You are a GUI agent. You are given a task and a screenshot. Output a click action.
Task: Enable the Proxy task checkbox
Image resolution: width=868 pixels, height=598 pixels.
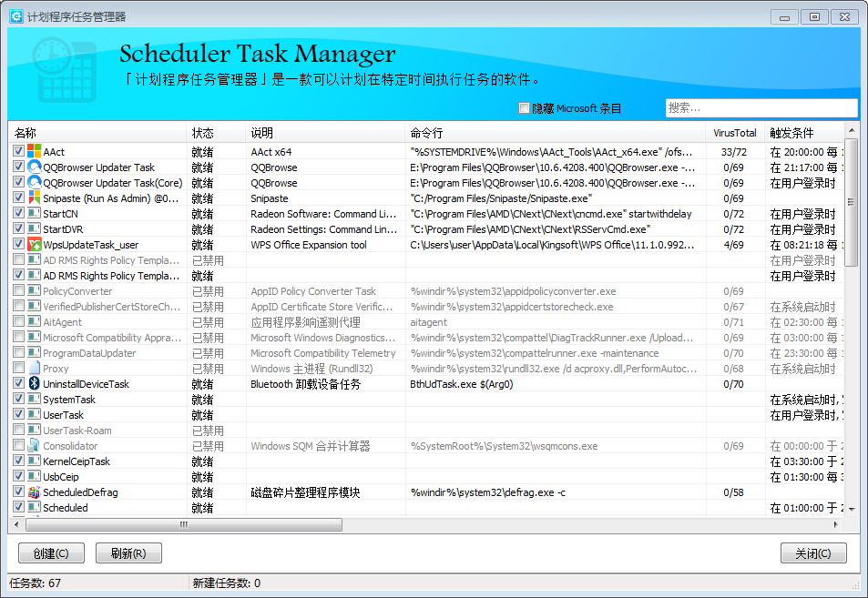[19, 369]
